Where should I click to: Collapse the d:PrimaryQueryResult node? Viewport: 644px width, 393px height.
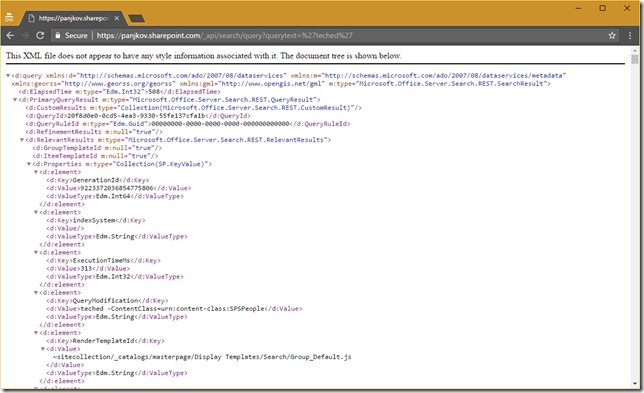pyautogui.click(x=15, y=100)
